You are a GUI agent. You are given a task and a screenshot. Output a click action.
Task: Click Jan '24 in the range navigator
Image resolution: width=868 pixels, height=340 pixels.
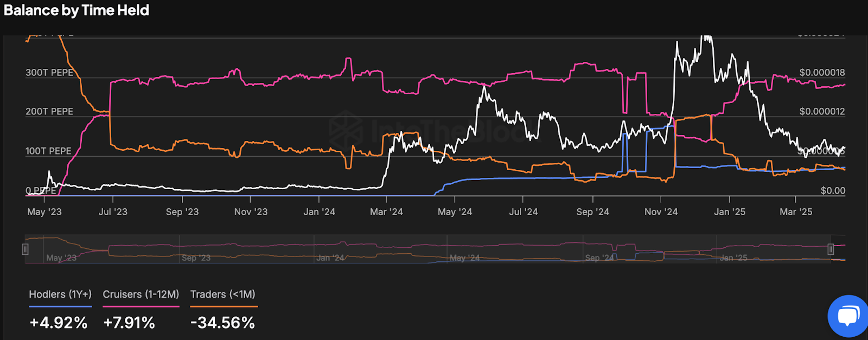330,258
